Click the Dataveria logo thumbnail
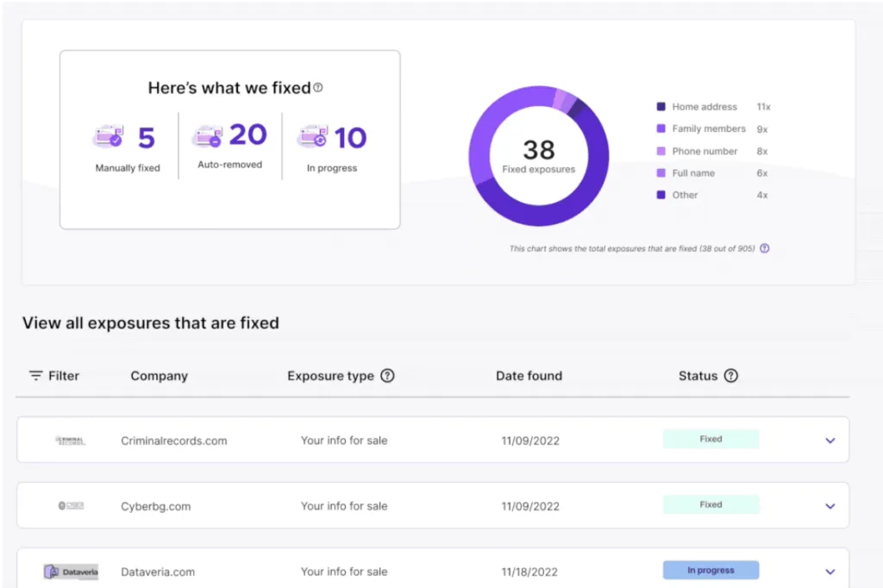 pos(71,572)
